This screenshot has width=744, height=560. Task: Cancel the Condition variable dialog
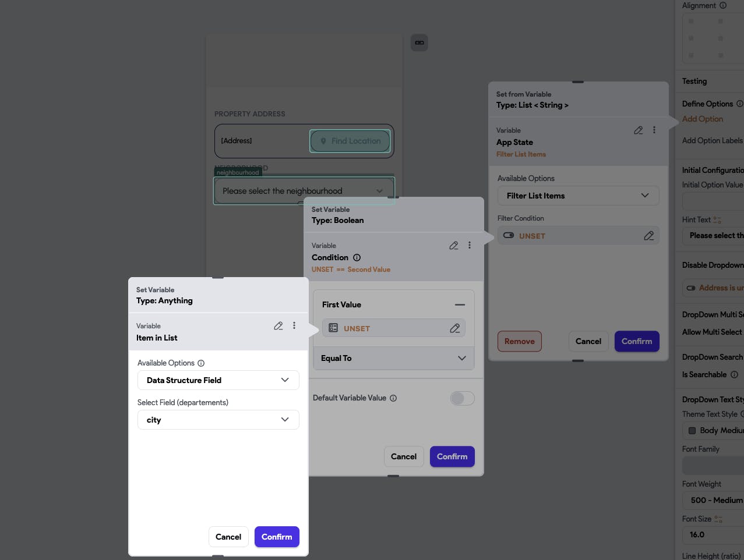coord(403,456)
